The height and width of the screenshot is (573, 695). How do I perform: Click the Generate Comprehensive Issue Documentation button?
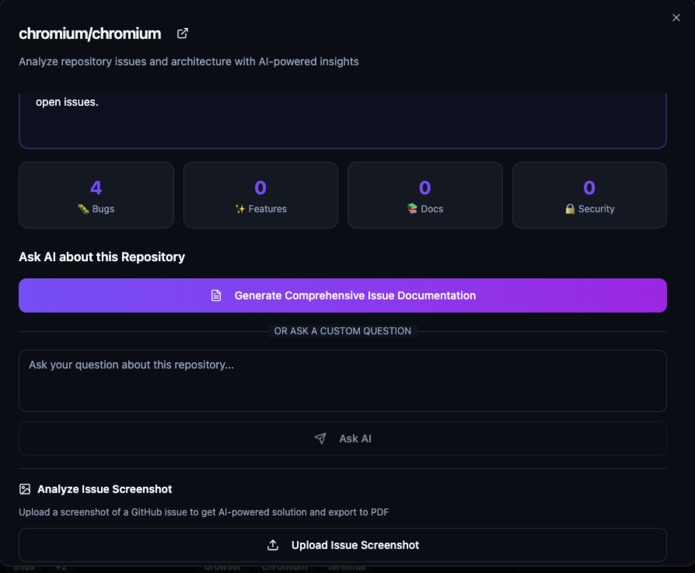tap(343, 295)
